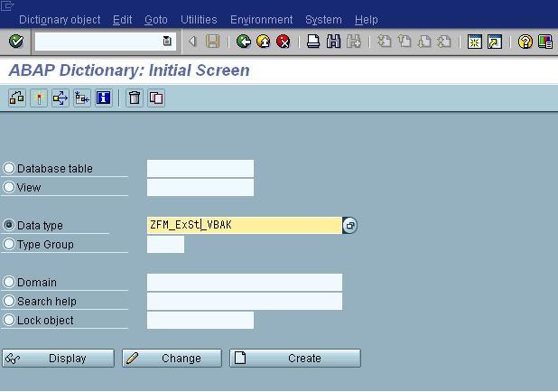Open the System menu
Screen dimensions: 558x392
[323, 20]
